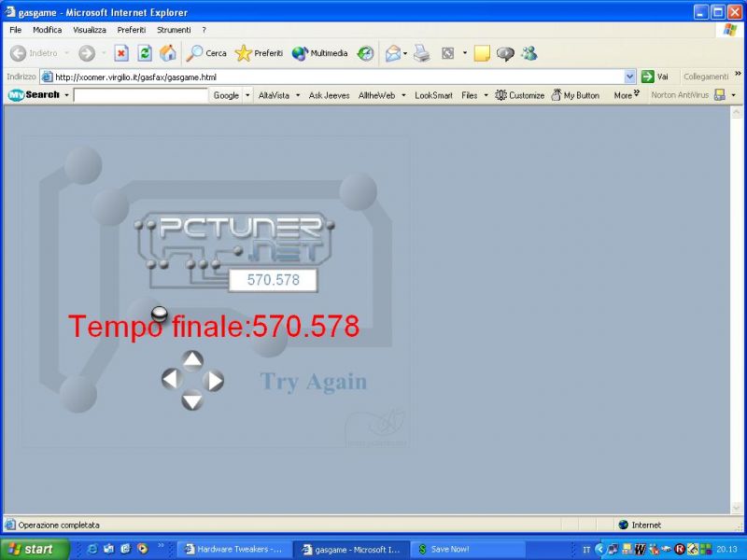Open the File menu
The height and width of the screenshot is (560, 747).
click(16, 30)
